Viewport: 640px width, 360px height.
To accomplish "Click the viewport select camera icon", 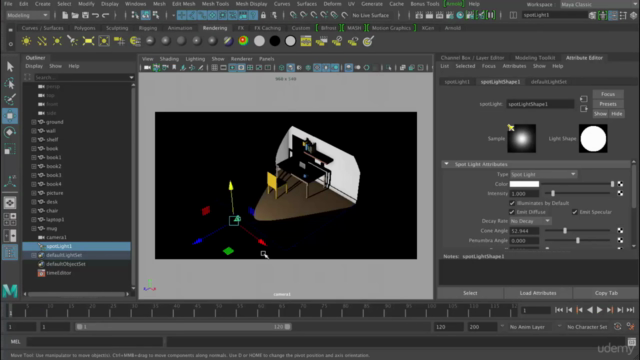I will tap(147, 68).
